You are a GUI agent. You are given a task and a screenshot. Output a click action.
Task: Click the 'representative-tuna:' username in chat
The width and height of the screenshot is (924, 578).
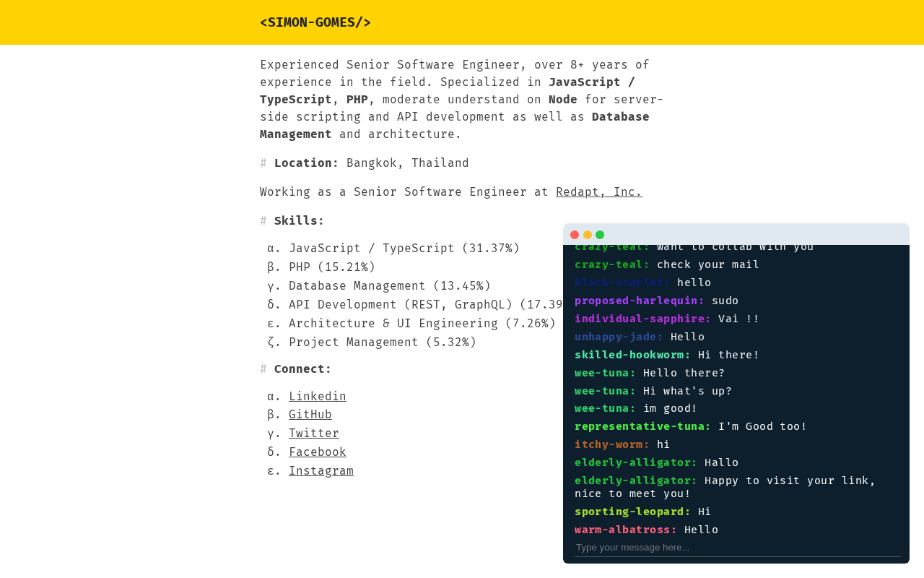pyautogui.click(x=643, y=426)
